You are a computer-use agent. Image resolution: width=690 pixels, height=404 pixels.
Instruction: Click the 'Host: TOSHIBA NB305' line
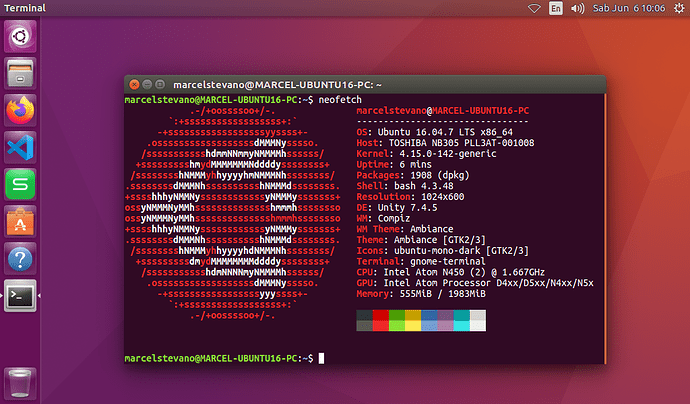pos(445,143)
